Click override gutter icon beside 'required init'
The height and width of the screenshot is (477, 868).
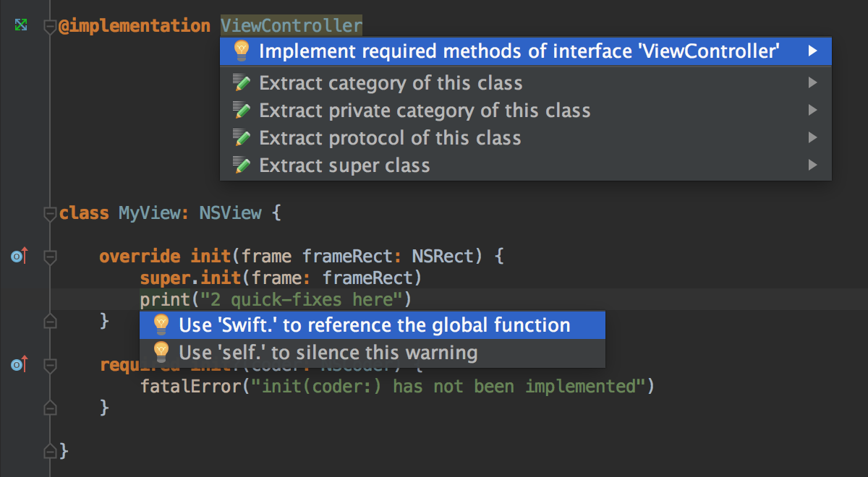(x=19, y=364)
